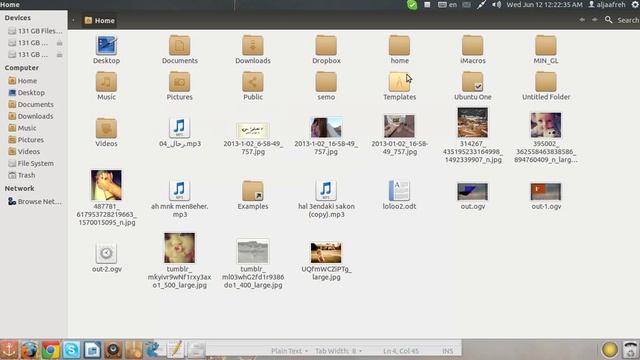Open the aljaafreh user menu

point(607,5)
